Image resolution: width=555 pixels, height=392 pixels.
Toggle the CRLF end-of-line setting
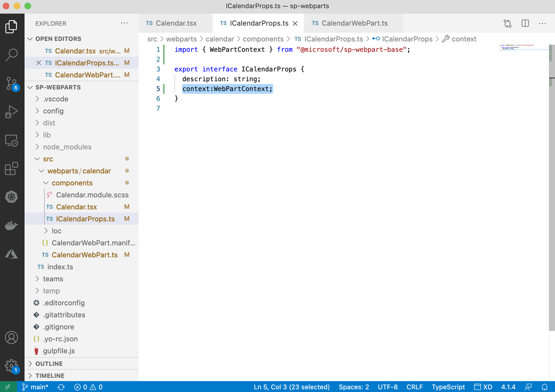tap(414, 387)
